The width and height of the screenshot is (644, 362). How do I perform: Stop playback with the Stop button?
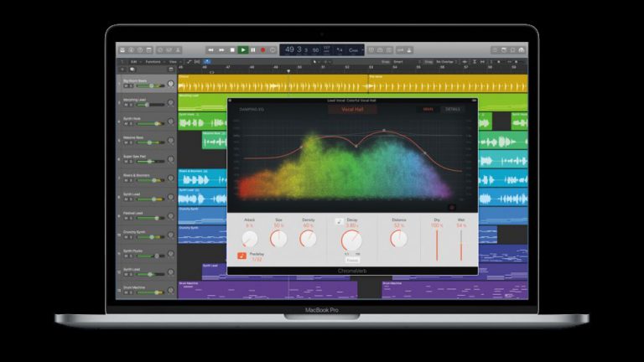pos(232,50)
